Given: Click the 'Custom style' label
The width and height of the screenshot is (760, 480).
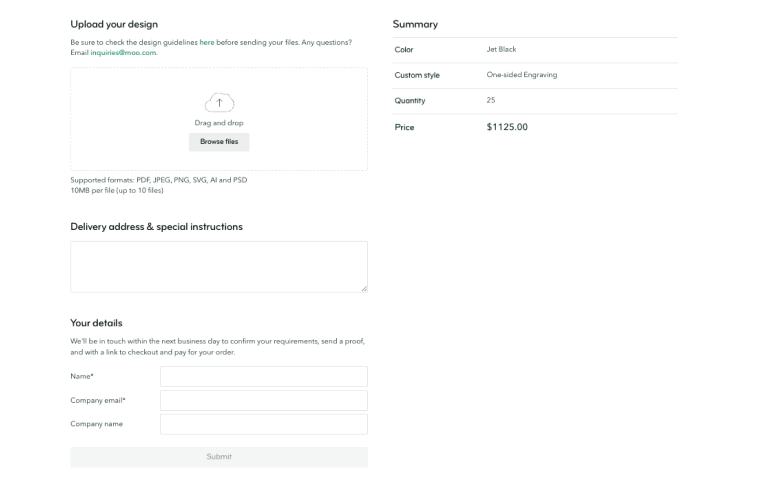Looking at the screenshot, I should coord(417,75).
